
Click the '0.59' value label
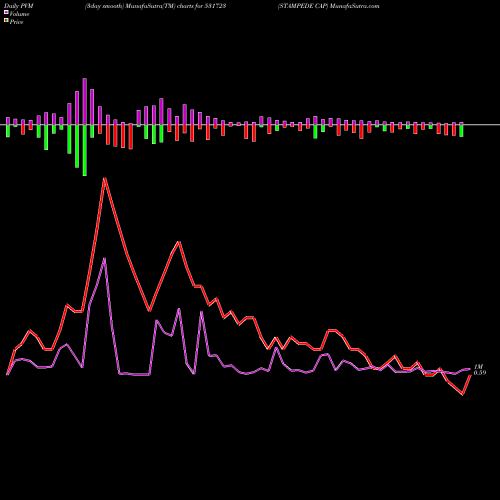480,373
